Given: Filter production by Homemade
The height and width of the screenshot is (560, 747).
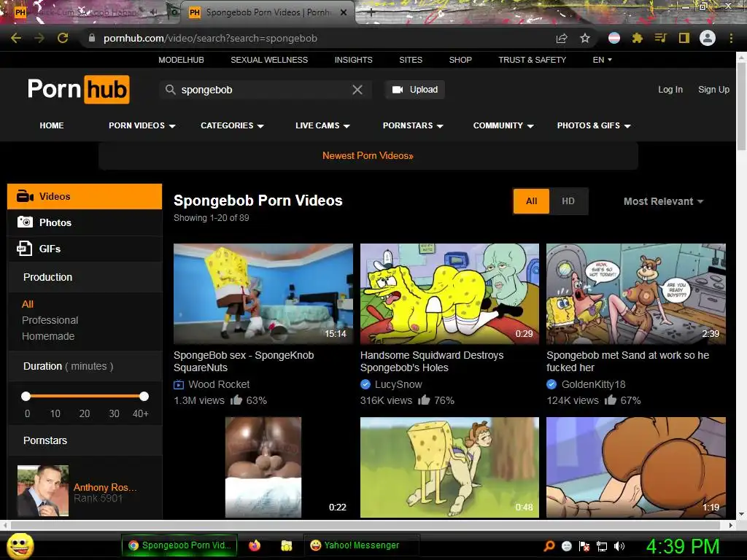Looking at the screenshot, I should point(48,336).
